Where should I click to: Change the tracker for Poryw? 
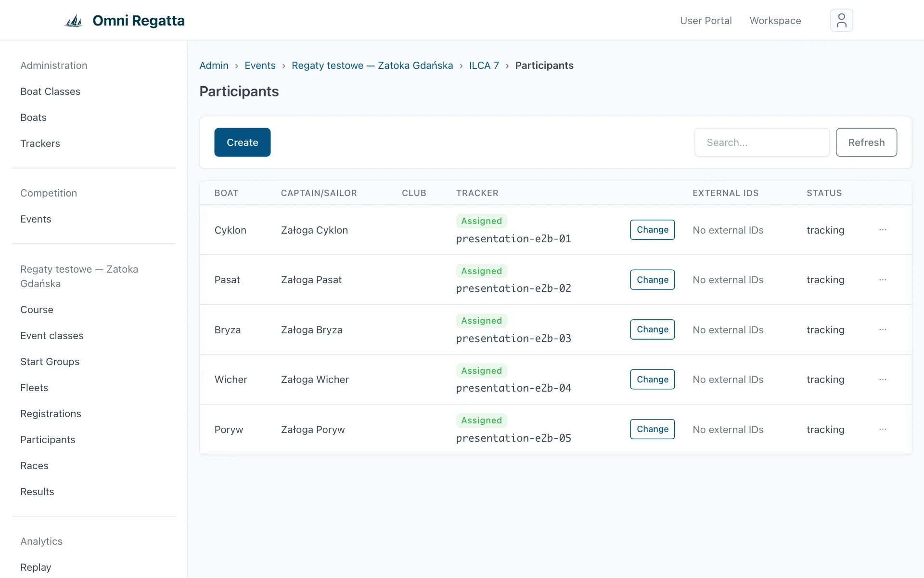(x=653, y=429)
